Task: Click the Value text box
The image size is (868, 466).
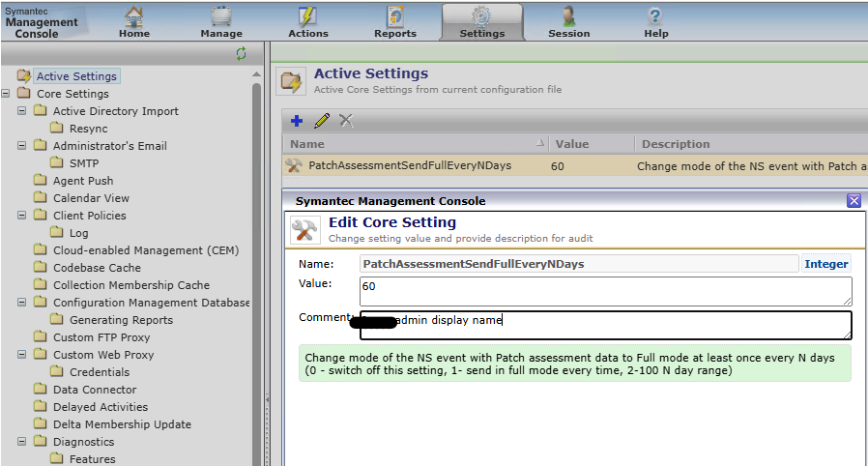Action: (606, 291)
